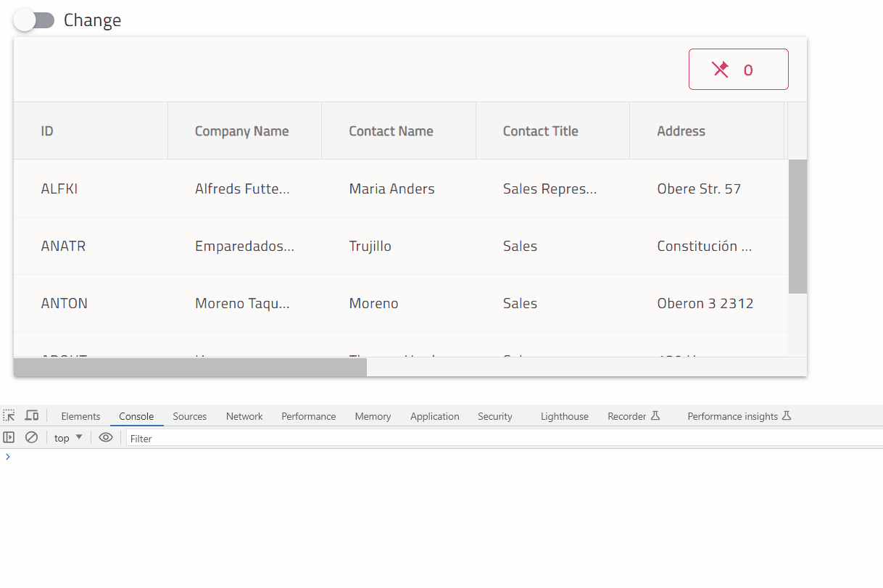Click the flask icon beside Performance insights
Viewport: 883px width, 588px height.
(x=787, y=415)
